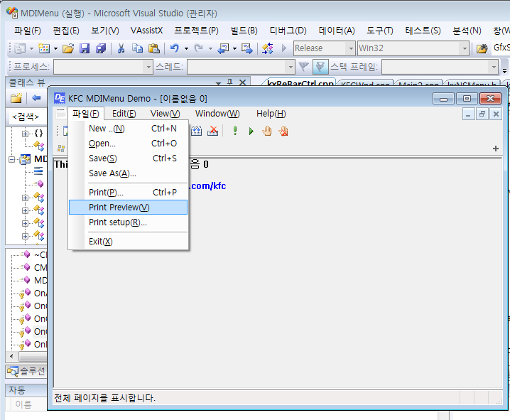Click the Cut scissors icon
This screenshot has width=510, height=420.
click(x=121, y=48)
